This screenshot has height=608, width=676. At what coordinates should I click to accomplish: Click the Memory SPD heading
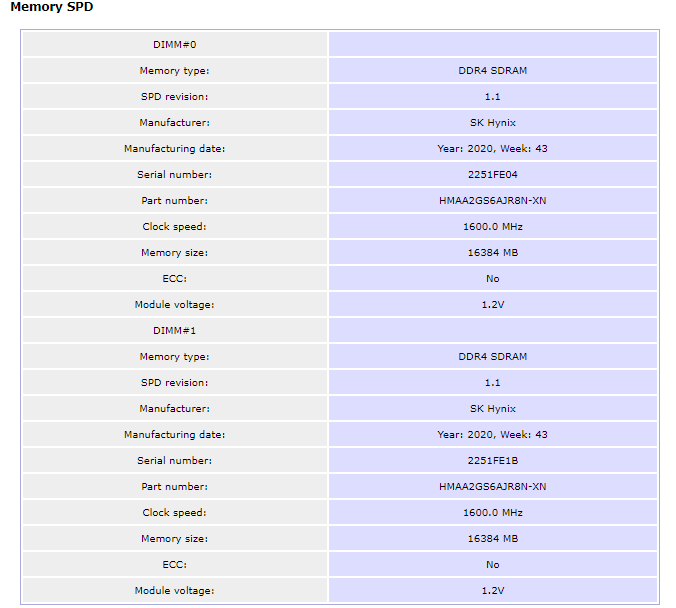click(52, 7)
